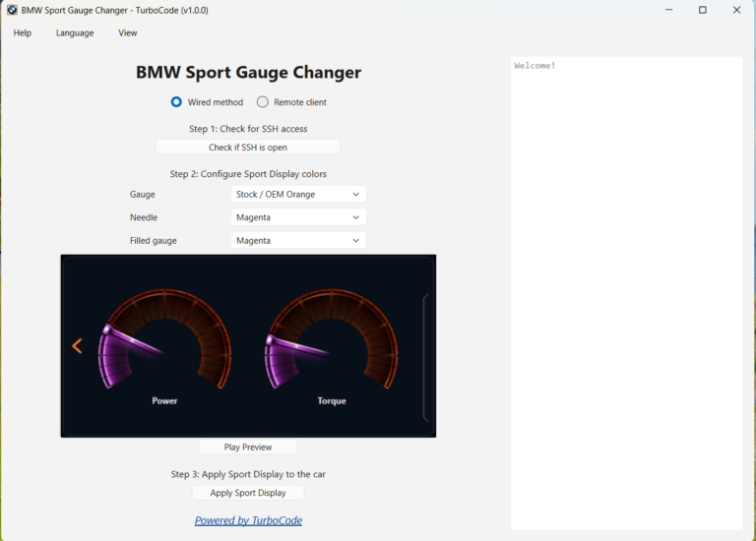
Task: Click the orange left arrow in gauge preview
Action: click(x=77, y=345)
